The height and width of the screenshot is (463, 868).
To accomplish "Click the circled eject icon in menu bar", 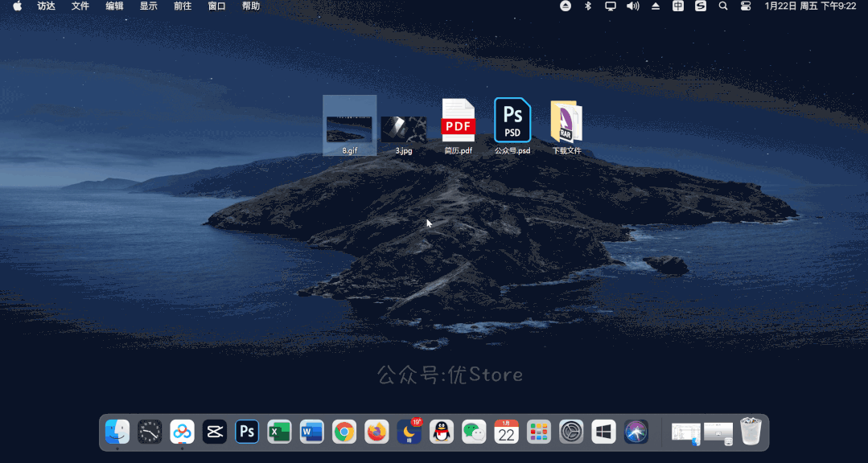I will (566, 6).
